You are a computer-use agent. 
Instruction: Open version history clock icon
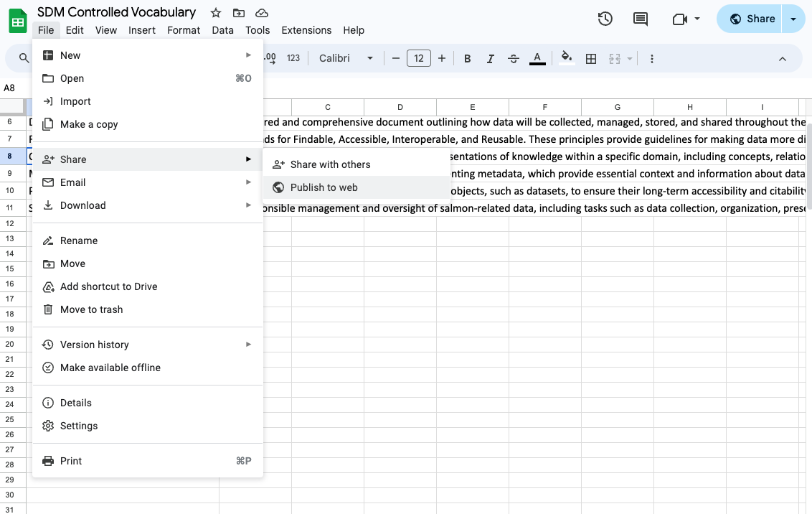605,19
